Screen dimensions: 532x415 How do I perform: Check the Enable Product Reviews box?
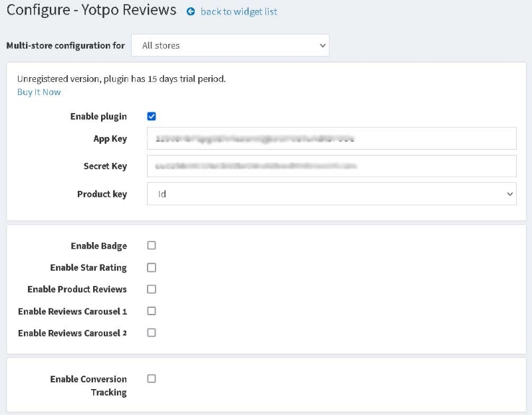click(x=152, y=289)
